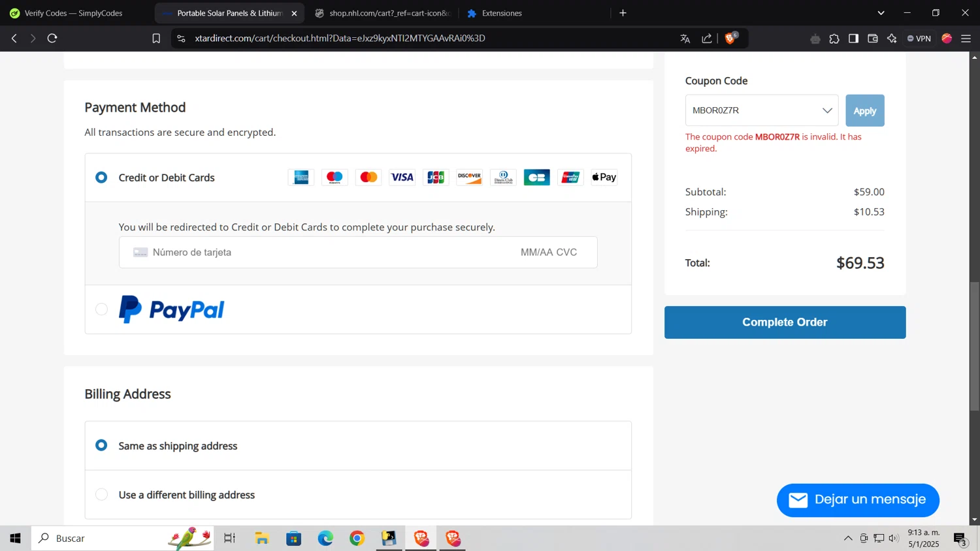
Task: Click the expired coupon error message
Action: 774,142
